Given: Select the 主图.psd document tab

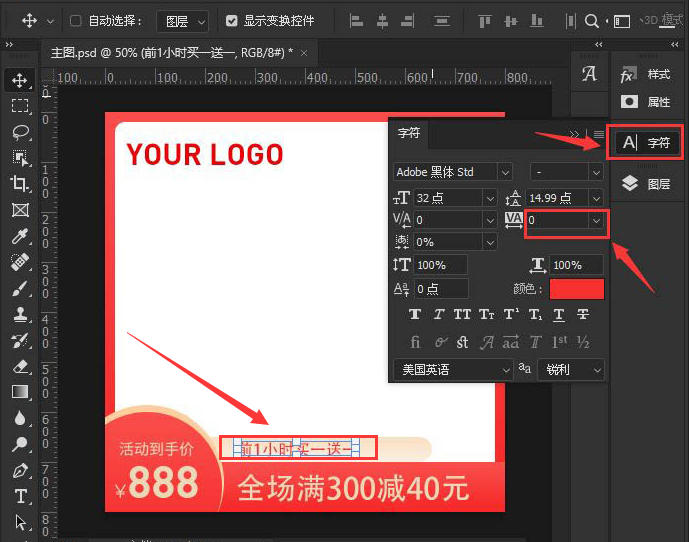Looking at the screenshot, I should [x=172, y=53].
